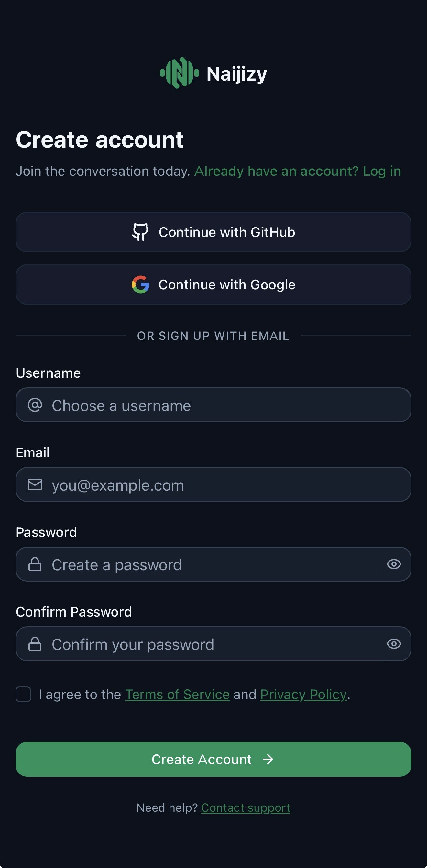Click the arrow icon on Create Account
This screenshot has width=427, height=868.
[x=268, y=760]
